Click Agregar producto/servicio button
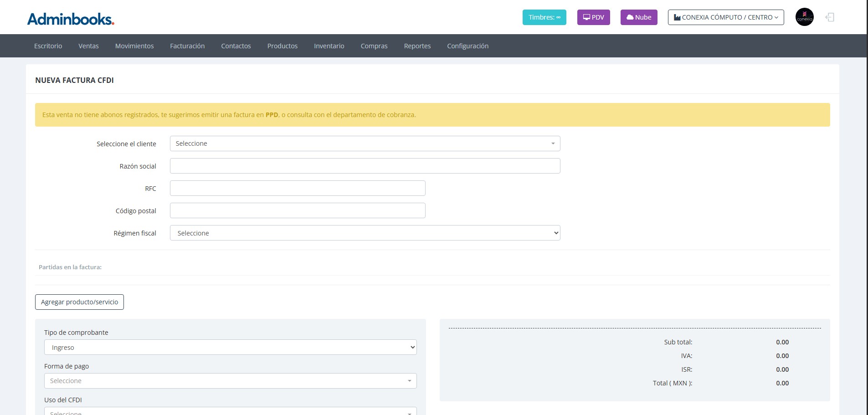 tap(79, 302)
